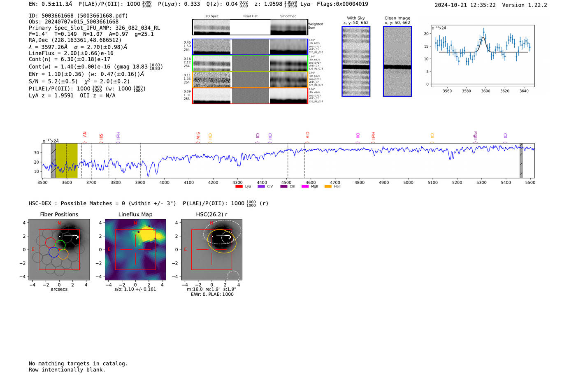Click the EWr = 1.10 value line

coord(86,74)
